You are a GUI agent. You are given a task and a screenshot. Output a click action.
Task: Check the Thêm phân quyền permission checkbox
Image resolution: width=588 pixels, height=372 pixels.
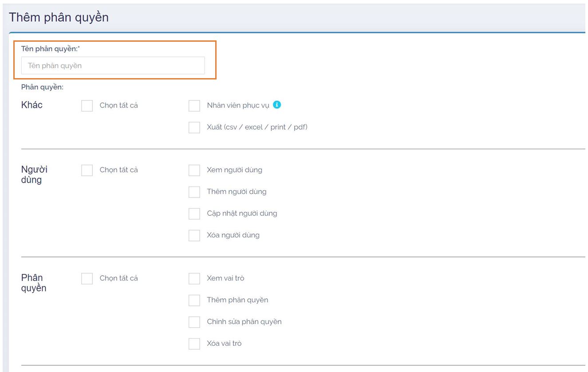coord(194,300)
